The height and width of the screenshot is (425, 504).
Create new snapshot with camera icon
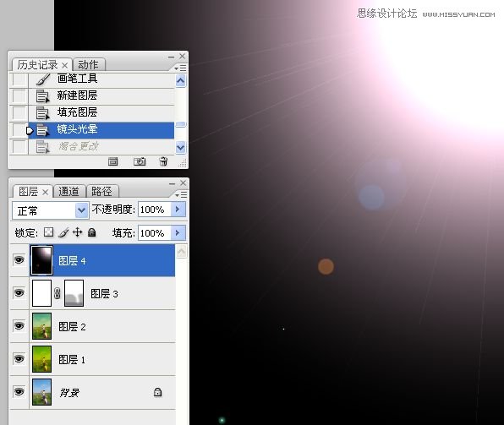140,161
